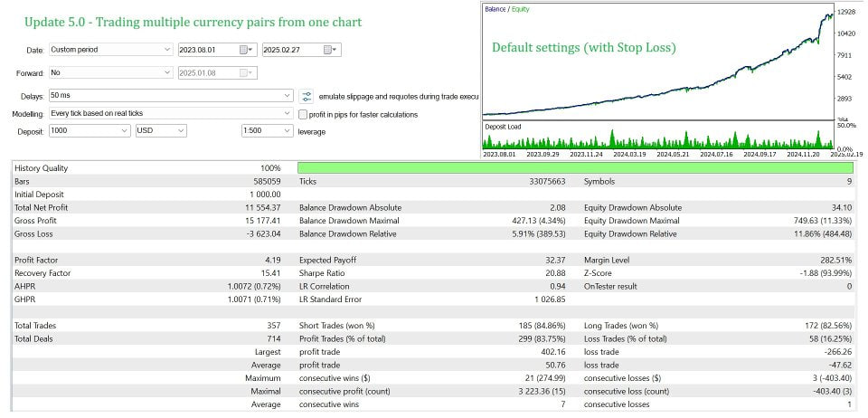Enable profit in pips checkbox
Viewport: 868px width, 418px height.
[304, 114]
